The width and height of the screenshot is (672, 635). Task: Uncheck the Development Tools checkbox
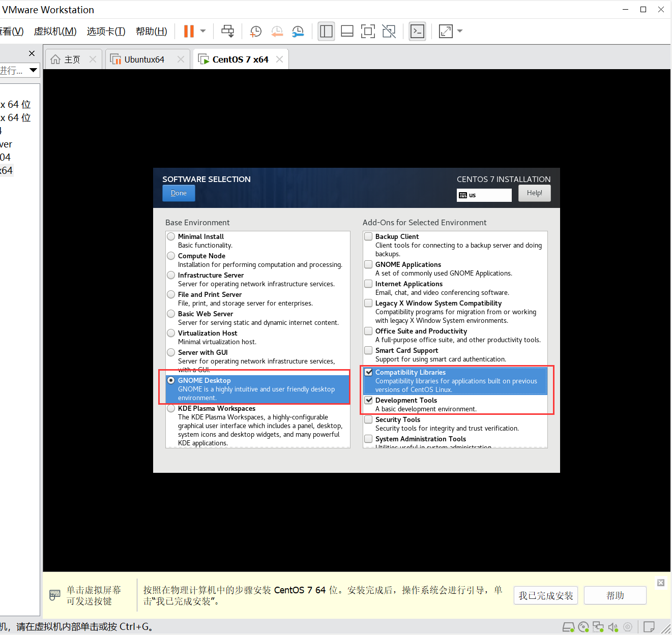coord(368,400)
